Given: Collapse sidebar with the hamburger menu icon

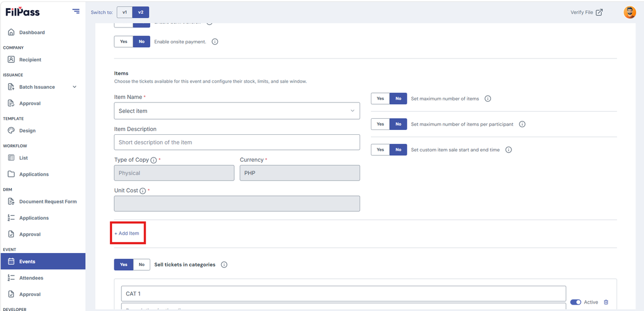Looking at the screenshot, I should tap(76, 11).
